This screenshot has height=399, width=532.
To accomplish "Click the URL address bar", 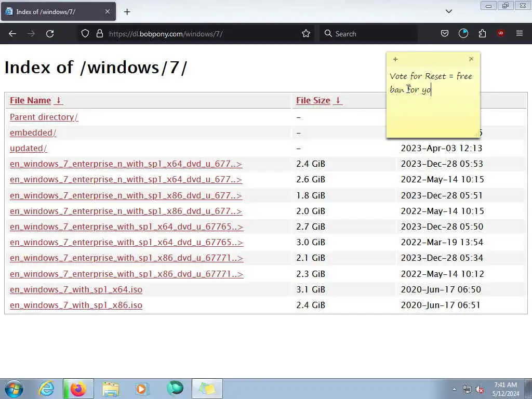I will 195,34.
